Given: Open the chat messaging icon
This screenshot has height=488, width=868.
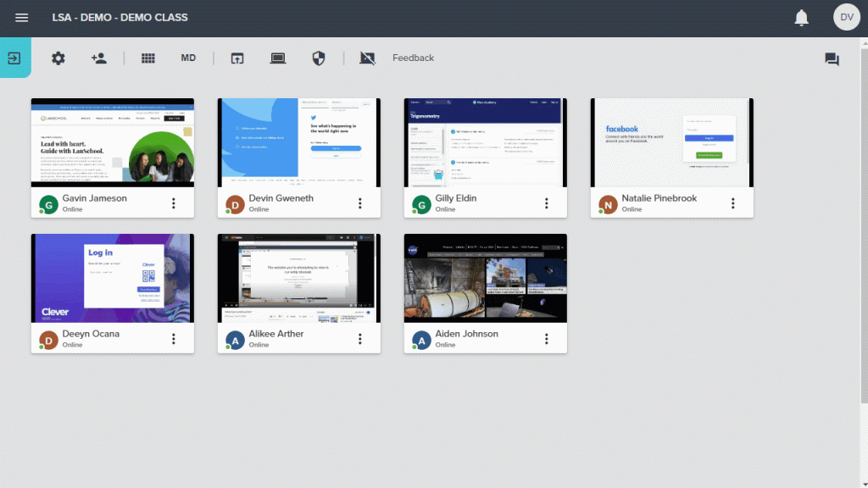Looking at the screenshot, I should (x=832, y=58).
